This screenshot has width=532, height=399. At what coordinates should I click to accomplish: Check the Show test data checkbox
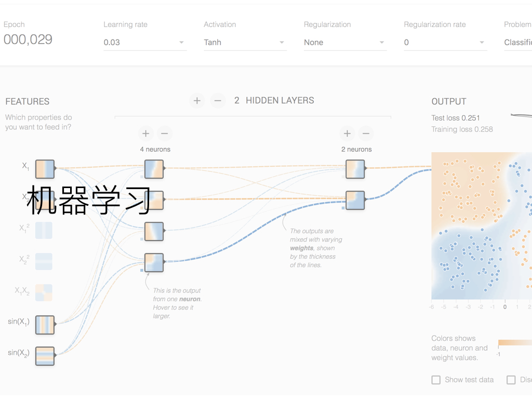click(436, 380)
